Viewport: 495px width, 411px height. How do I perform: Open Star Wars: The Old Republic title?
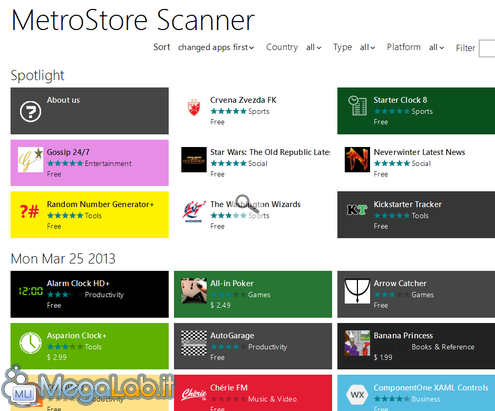tap(270, 152)
